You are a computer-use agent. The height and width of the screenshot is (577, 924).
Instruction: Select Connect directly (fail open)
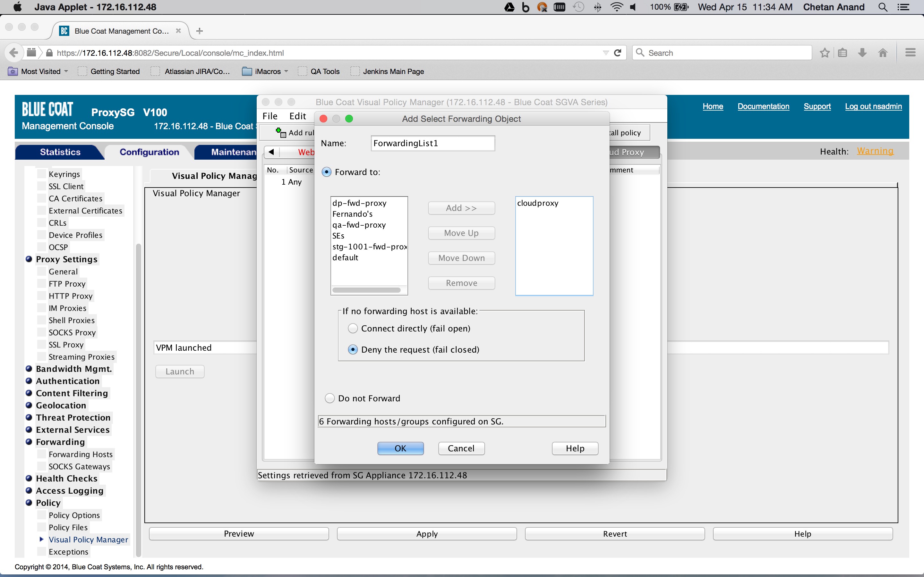[x=352, y=328]
